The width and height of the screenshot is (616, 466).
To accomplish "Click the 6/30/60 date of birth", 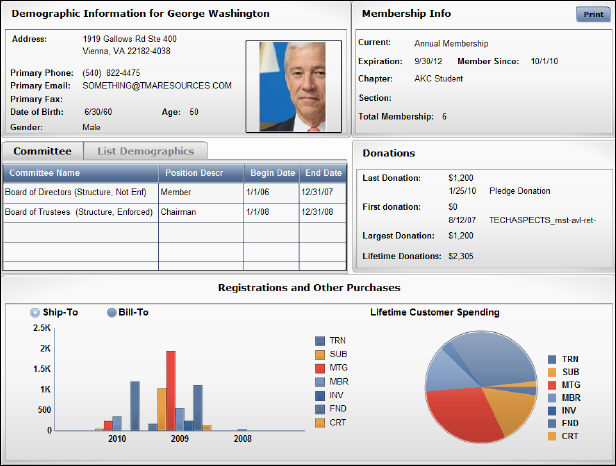I will click(x=98, y=112).
